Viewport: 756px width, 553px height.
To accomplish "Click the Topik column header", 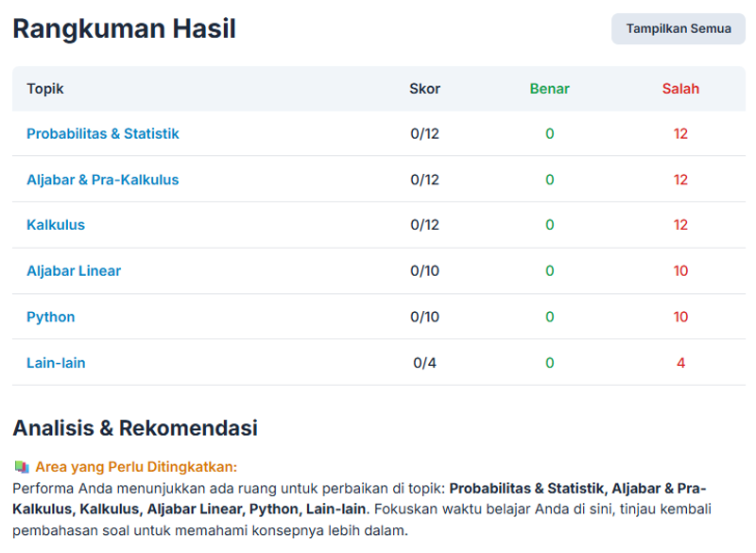I will [45, 89].
